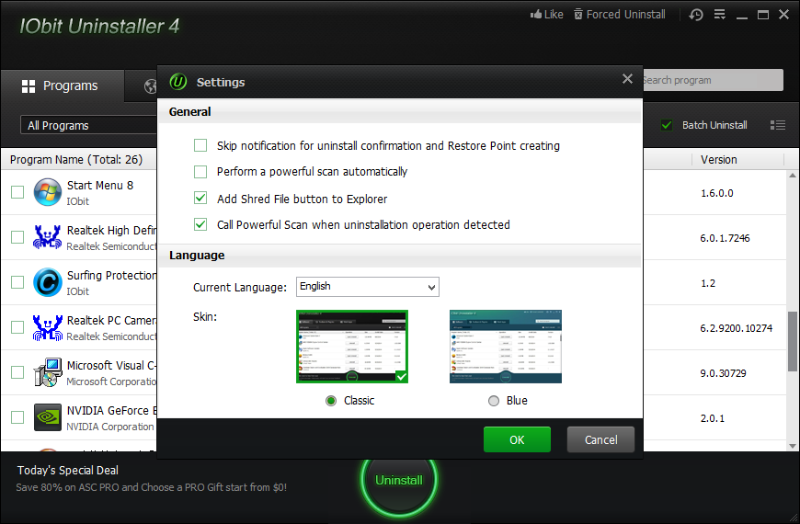Click the list view icon beside Batch Uninstall

pyautogui.click(x=778, y=125)
